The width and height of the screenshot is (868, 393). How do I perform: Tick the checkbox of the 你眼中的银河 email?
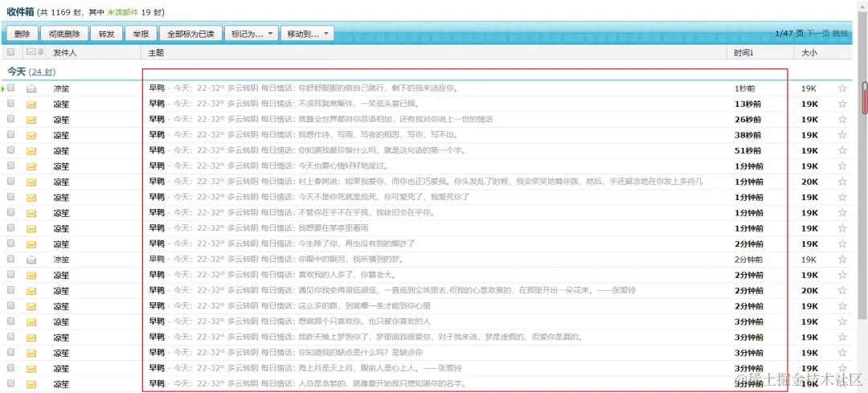(x=11, y=259)
